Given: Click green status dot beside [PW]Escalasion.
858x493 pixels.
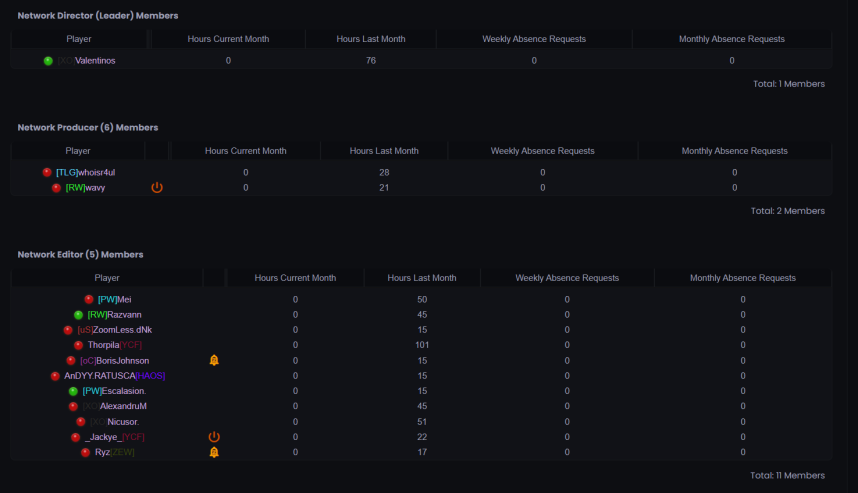Looking at the screenshot, I should click(x=73, y=391).
